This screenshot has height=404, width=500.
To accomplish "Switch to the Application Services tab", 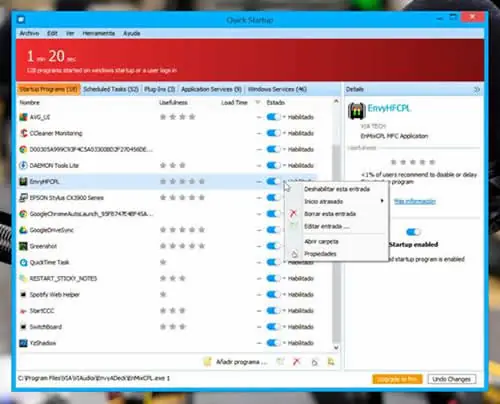I will [211, 89].
